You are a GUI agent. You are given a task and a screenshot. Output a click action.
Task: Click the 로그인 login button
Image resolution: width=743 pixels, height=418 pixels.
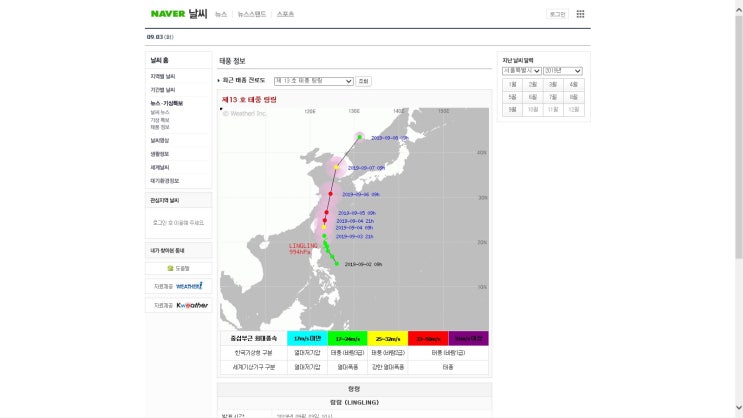point(557,14)
